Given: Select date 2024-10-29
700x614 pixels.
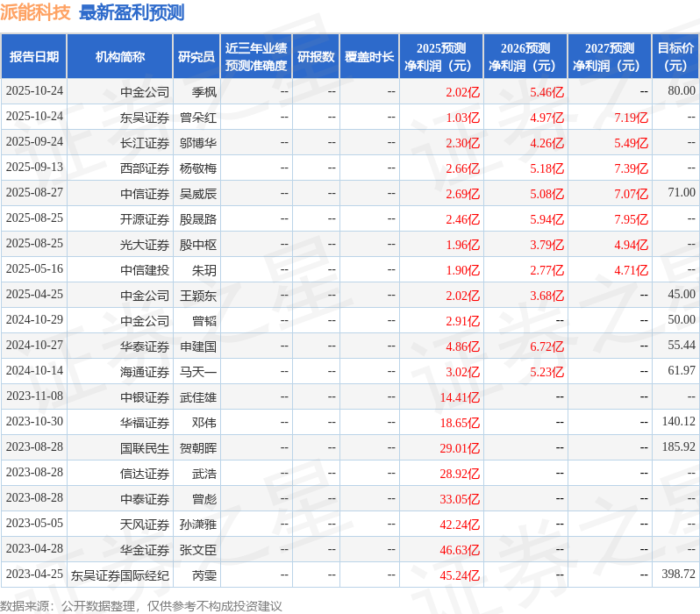Looking at the screenshot, I should (34, 320).
